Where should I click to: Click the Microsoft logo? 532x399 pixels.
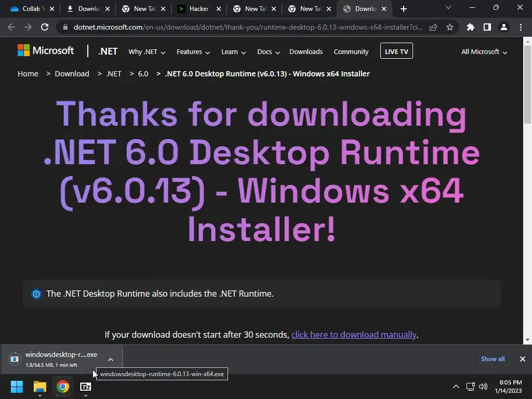[x=46, y=50]
